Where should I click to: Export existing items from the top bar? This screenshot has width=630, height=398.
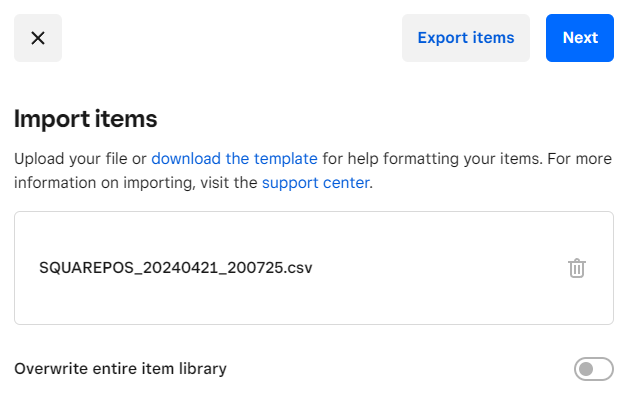coord(466,38)
